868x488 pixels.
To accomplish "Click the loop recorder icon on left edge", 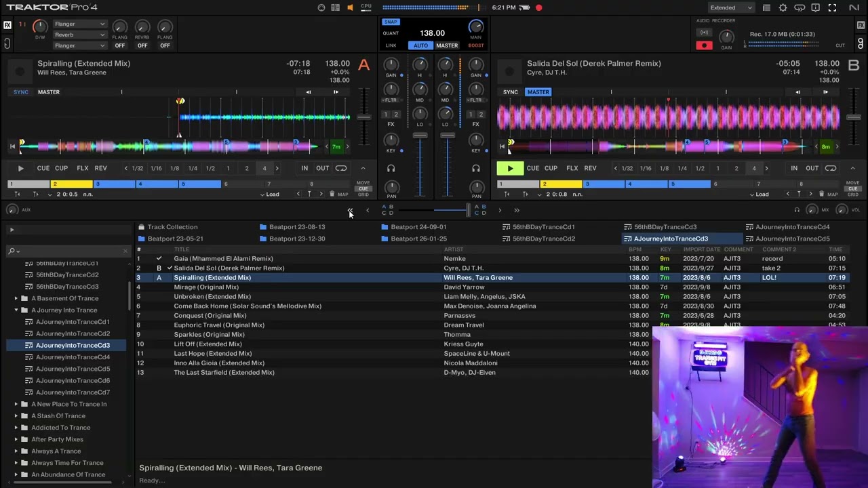I will [7, 44].
